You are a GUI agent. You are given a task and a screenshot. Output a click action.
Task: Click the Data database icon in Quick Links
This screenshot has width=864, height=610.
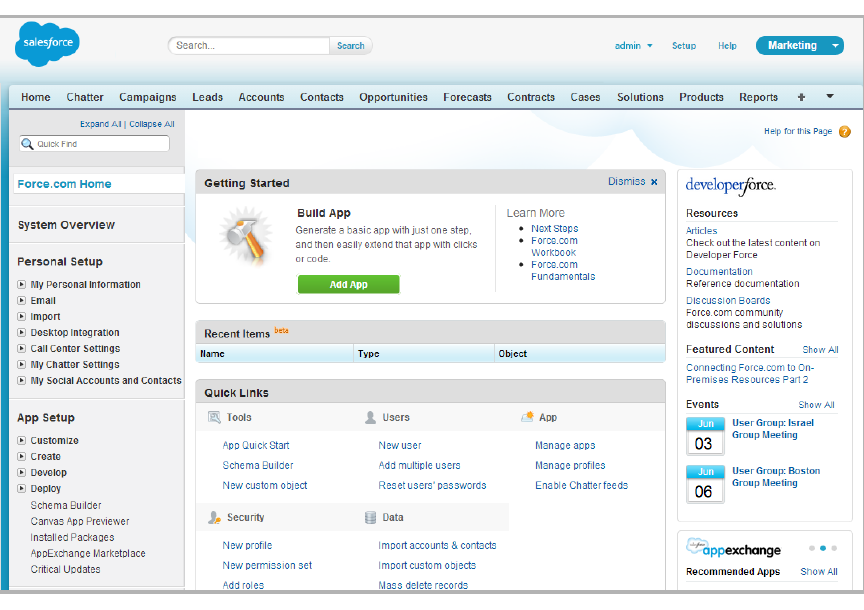pyautogui.click(x=370, y=517)
